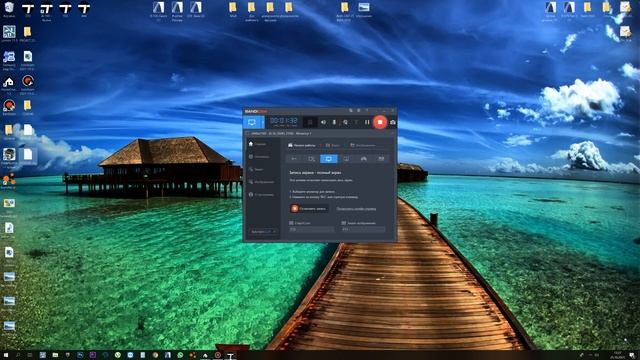
Task: Stop recording with the red round button
Action: click(x=380, y=122)
